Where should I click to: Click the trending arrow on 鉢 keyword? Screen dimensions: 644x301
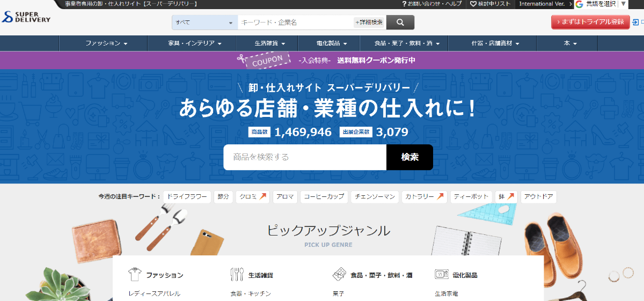coord(510,197)
